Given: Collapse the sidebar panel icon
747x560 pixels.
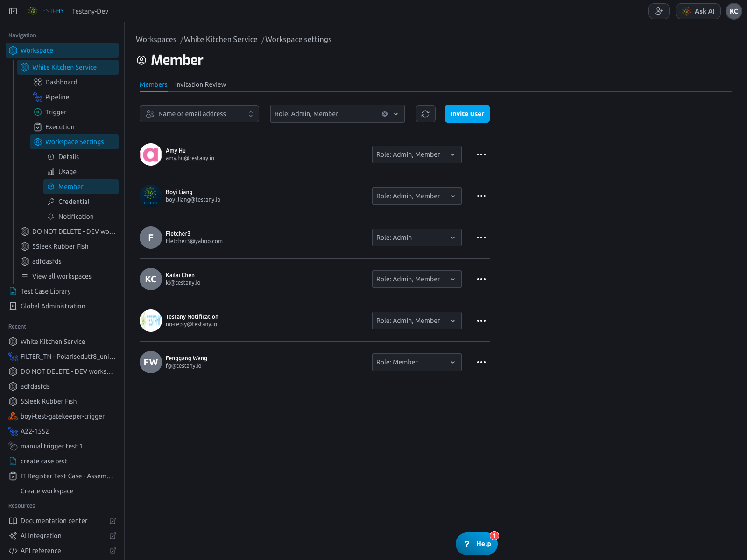Looking at the screenshot, I should coord(13,11).
